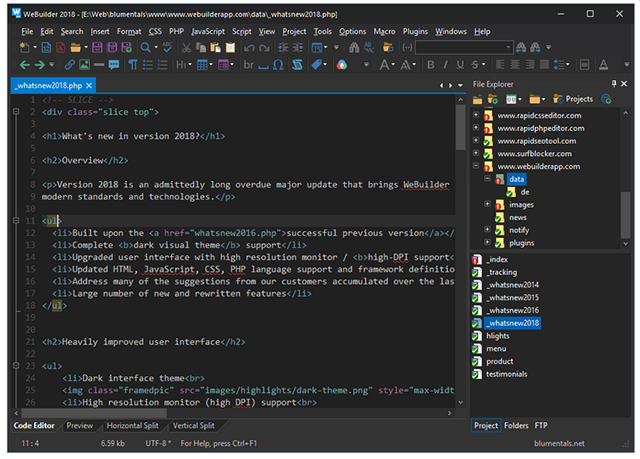Toggle Italic formatting button
This screenshot has width=640, height=459.
(x=445, y=64)
